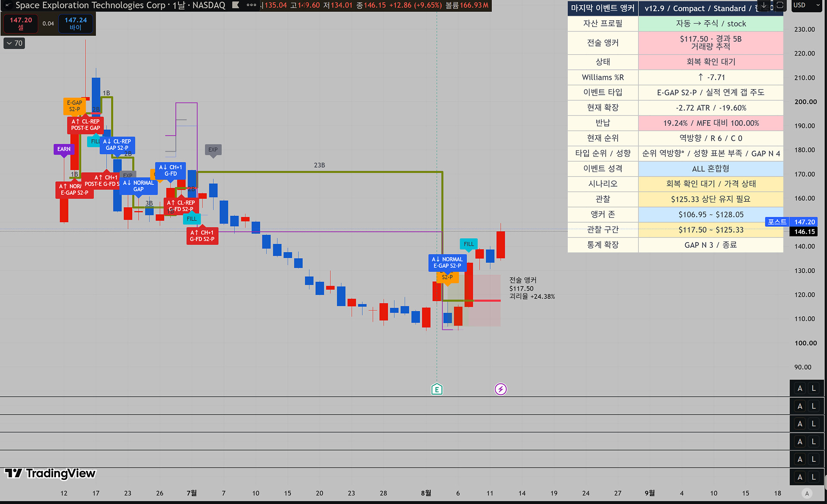Click the 역방향 / R 6 / C 0 cell
This screenshot has height=504, width=827.
pyautogui.click(x=711, y=138)
